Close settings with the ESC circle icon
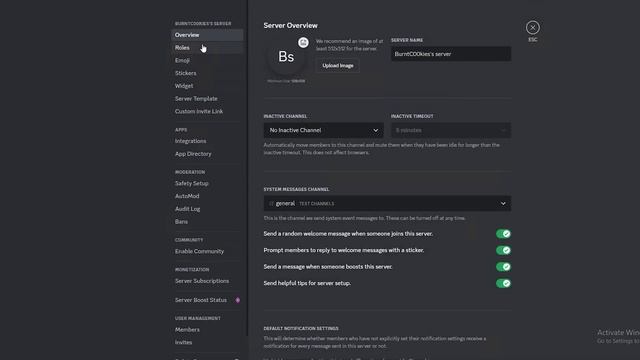This screenshot has height=360, width=640. 532,27
